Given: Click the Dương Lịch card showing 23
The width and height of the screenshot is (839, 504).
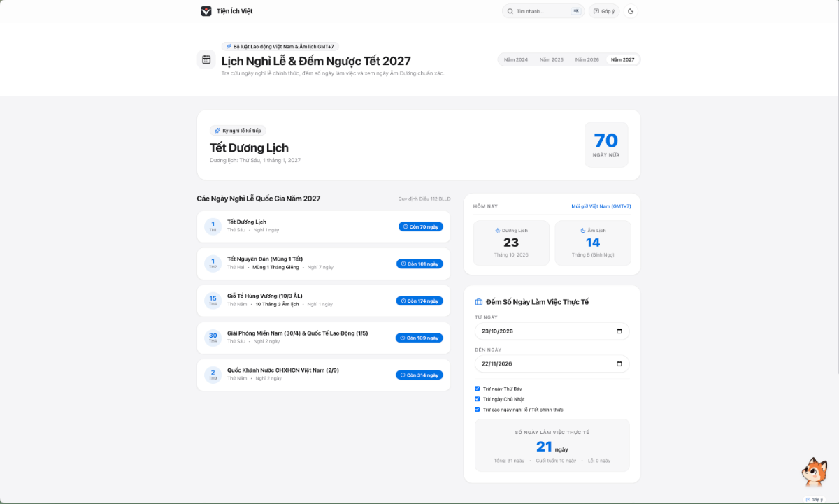Looking at the screenshot, I should pyautogui.click(x=511, y=243).
